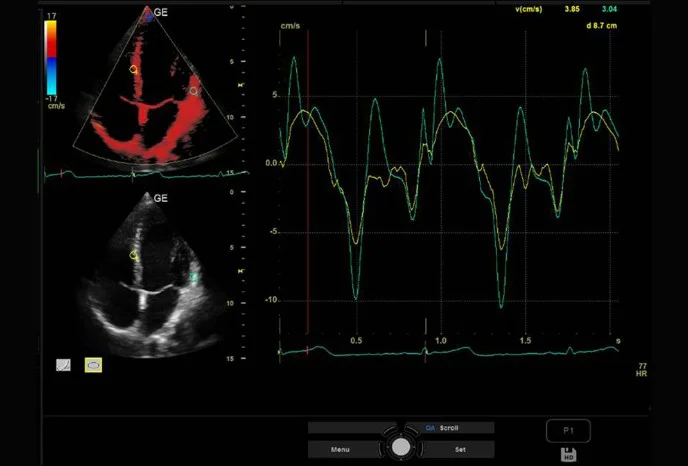Click the tissue velocity color scale bar
Image resolution: width=688 pixels, height=466 pixels.
pos(51,56)
